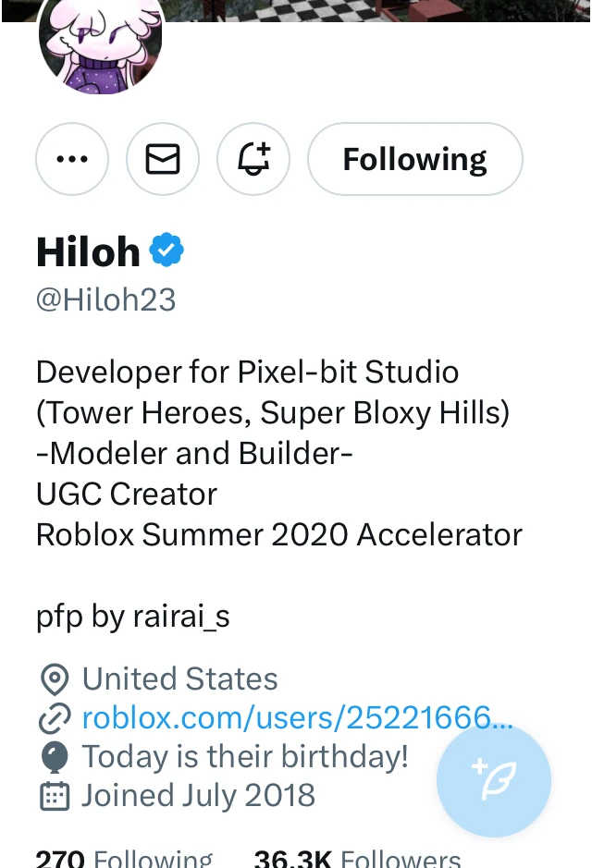Screen dimensions: 592x868
Task: Open the more options menu on Hiloh's profile
Action: [71, 159]
